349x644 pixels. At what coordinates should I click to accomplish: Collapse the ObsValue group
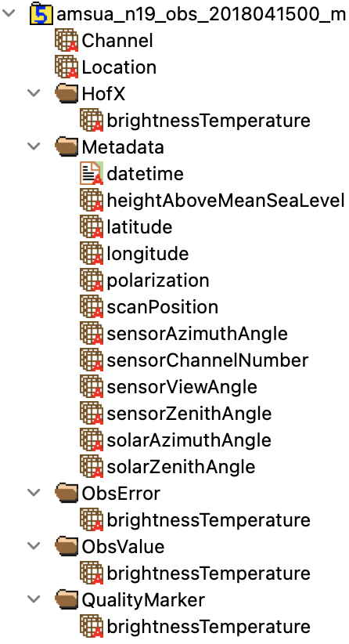pyautogui.click(x=34, y=546)
